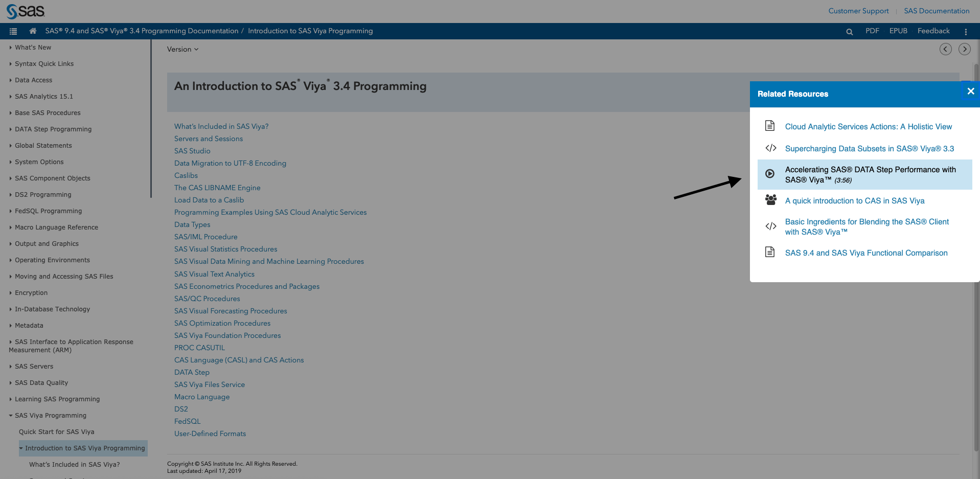The image size is (980, 479).
Task: Go to next page arrow
Action: [965, 49]
